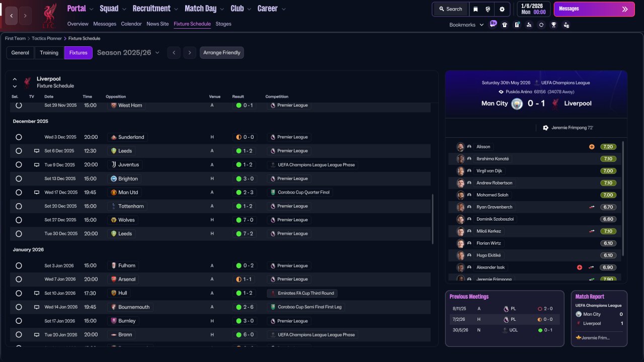Click the Arrange Friendly button

coord(222,53)
